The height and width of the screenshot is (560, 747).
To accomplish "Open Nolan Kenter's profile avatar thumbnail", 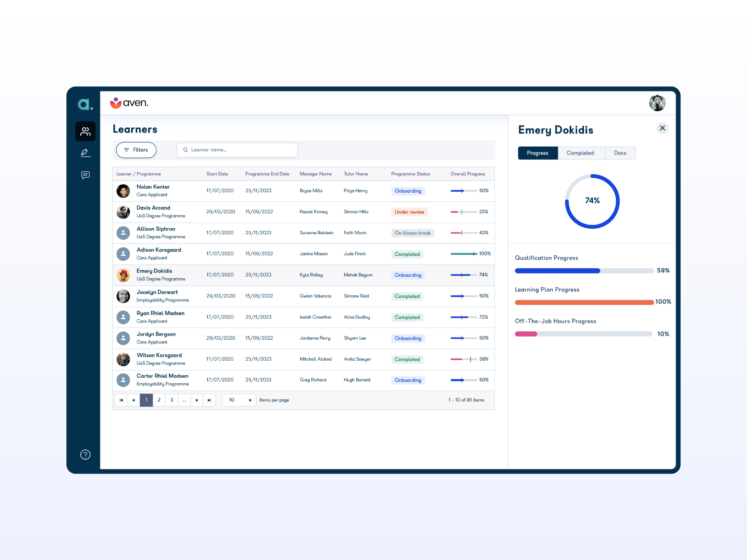I will pyautogui.click(x=123, y=190).
